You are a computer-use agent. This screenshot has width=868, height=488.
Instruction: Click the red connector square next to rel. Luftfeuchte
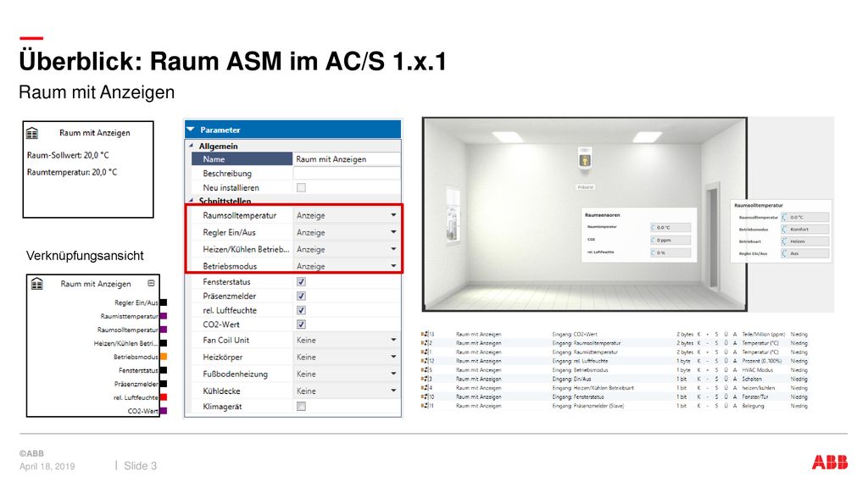click(164, 397)
